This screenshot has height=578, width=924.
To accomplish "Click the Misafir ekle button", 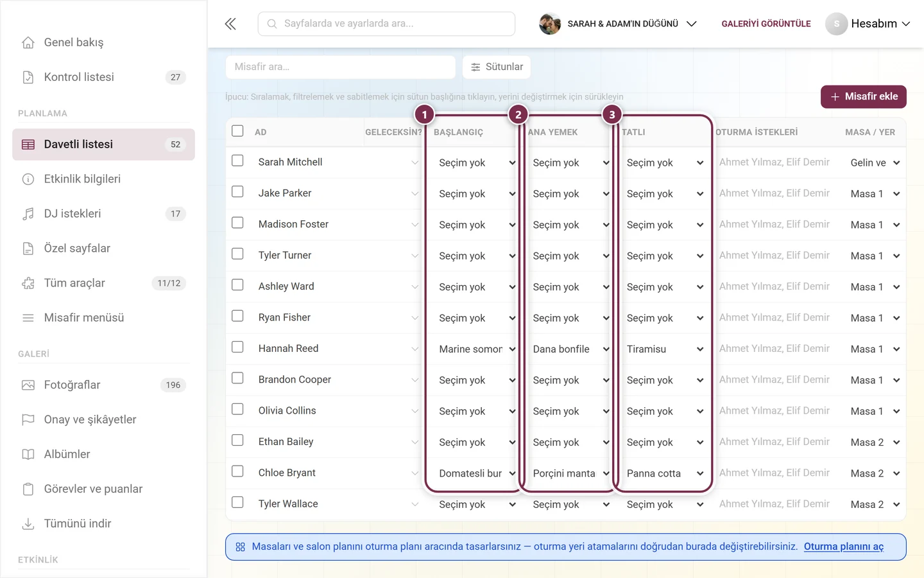I will pyautogui.click(x=864, y=97).
